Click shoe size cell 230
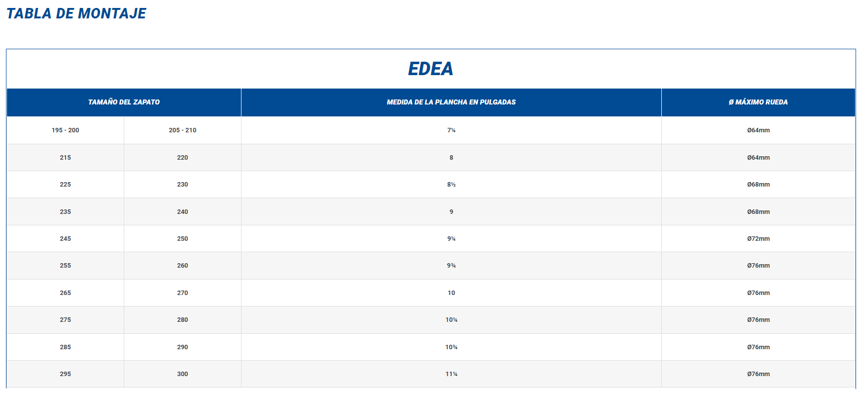Screen dimensions: 868x395 pos(182,185)
